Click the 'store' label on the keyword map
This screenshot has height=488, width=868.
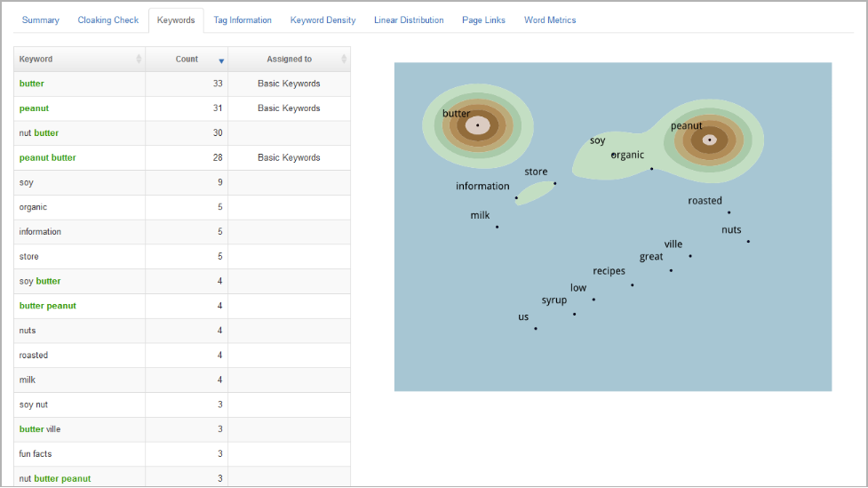tap(536, 172)
